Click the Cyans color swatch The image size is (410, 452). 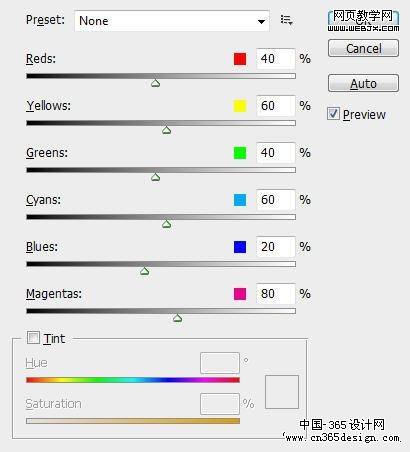(x=240, y=200)
